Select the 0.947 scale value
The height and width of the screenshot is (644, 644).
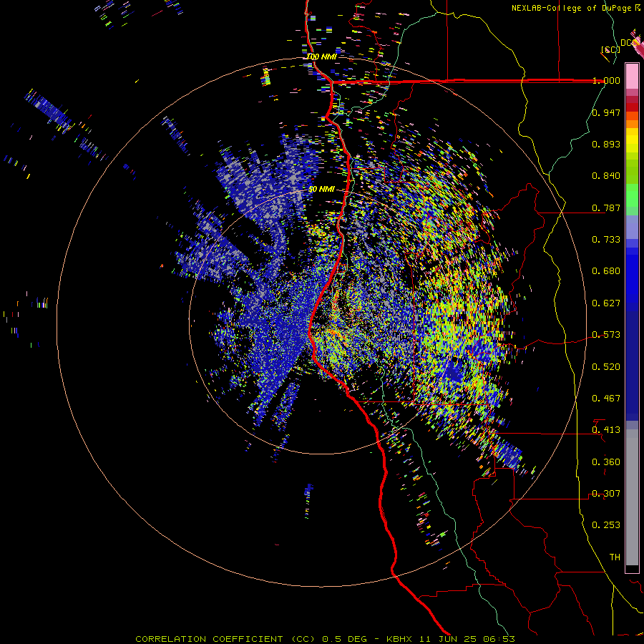pyautogui.click(x=606, y=112)
